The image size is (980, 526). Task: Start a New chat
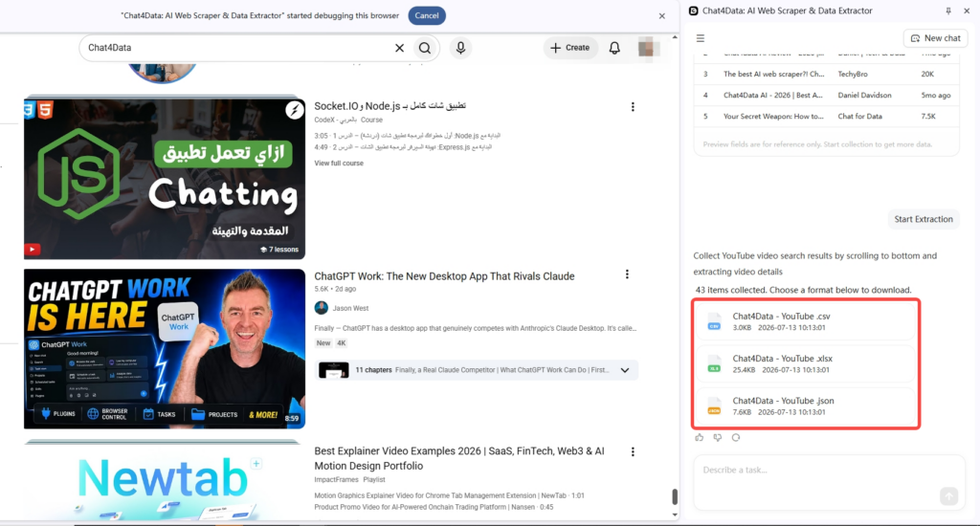coord(935,38)
